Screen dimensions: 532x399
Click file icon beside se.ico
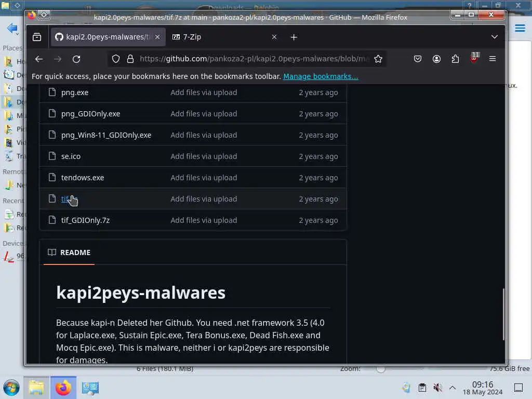pos(52,156)
